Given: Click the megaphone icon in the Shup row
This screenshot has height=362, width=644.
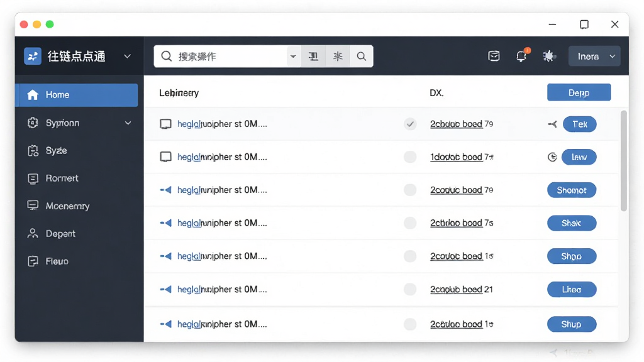Looking at the screenshot, I should coord(166,324).
